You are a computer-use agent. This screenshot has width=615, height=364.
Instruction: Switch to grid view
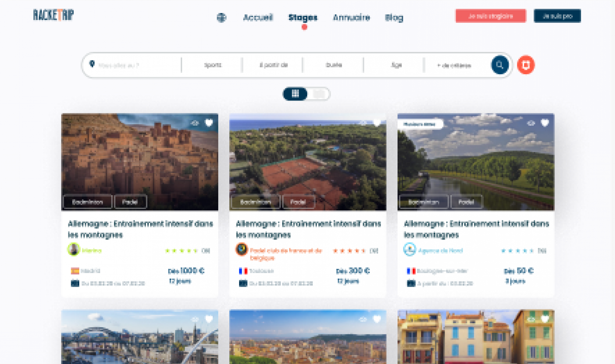click(295, 94)
